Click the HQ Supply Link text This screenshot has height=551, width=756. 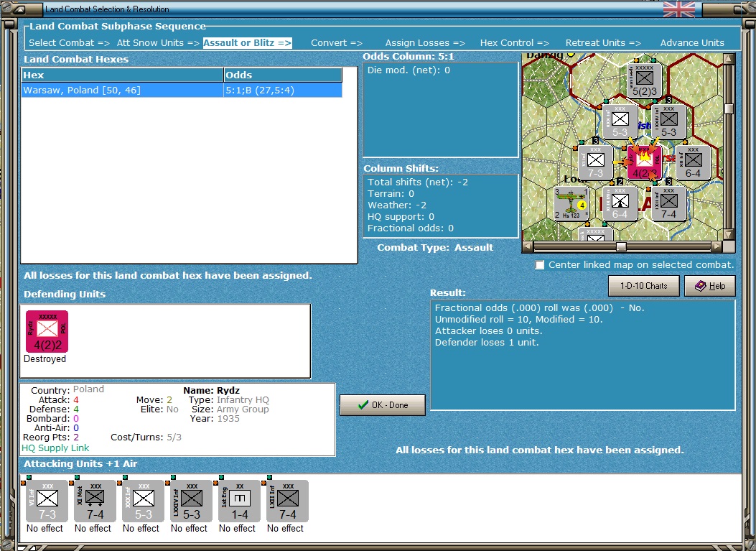click(55, 448)
